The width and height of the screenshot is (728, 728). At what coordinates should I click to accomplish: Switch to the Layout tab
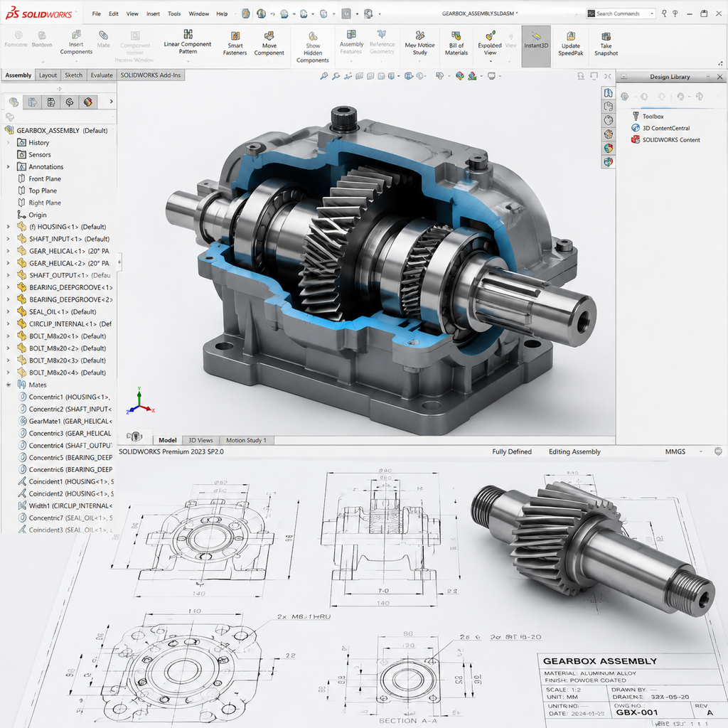point(48,75)
